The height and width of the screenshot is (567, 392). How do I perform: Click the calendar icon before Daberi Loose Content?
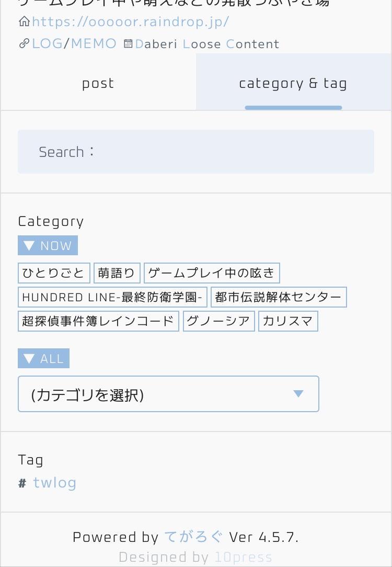point(128,44)
